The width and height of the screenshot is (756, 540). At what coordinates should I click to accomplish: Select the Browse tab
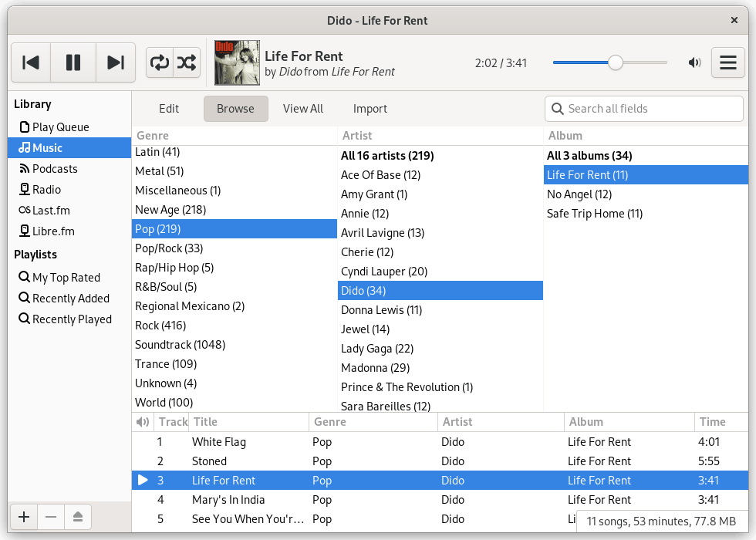[x=235, y=108]
